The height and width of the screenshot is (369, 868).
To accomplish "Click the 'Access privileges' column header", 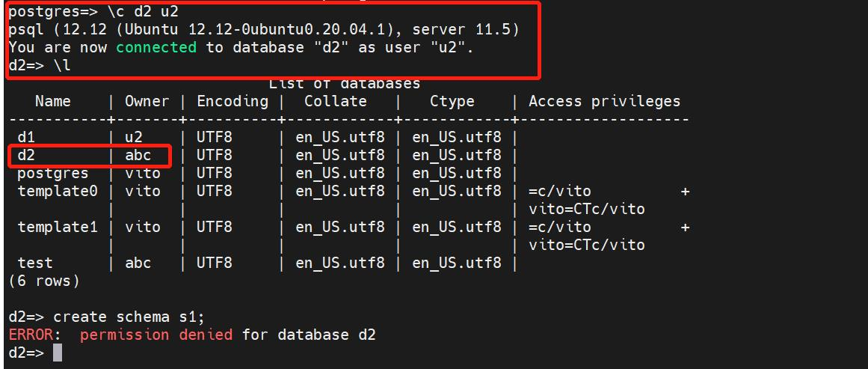I will (605, 101).
